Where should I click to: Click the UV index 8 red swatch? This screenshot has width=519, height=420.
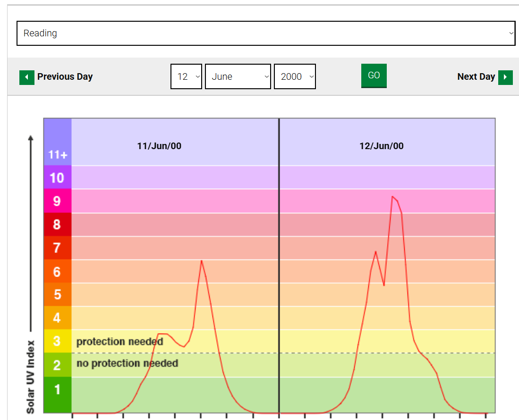58,224
